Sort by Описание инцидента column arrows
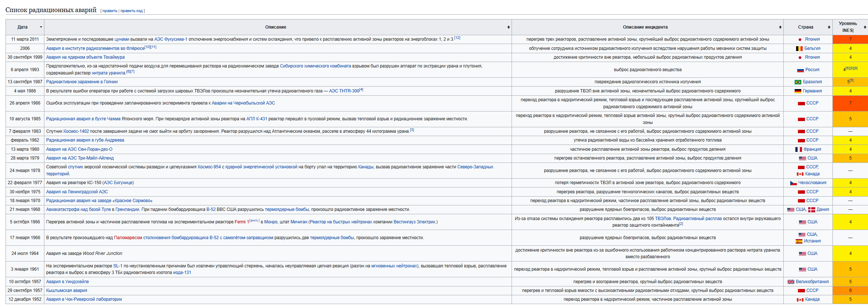 pos(780,27)
